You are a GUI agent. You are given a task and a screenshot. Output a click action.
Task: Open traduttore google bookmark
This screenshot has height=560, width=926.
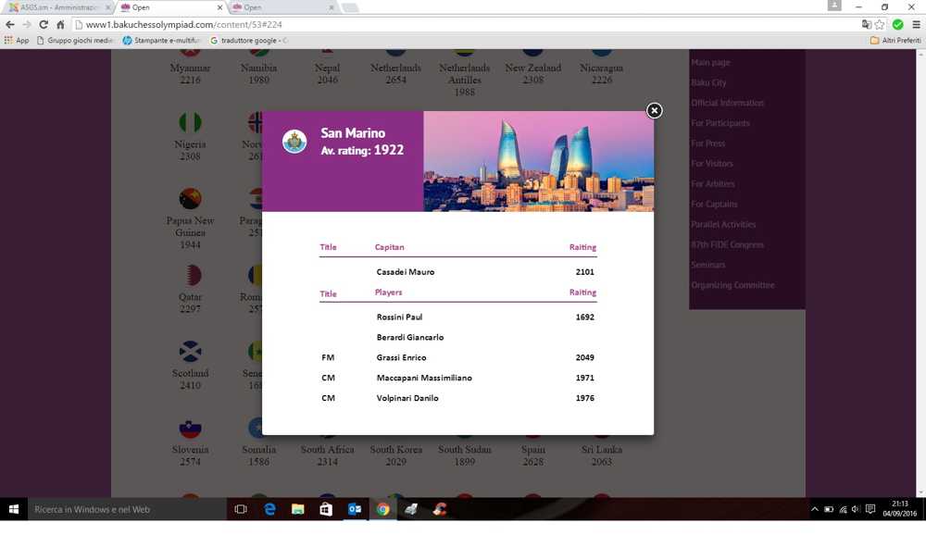pyautogui.click(x=248, y=41)
